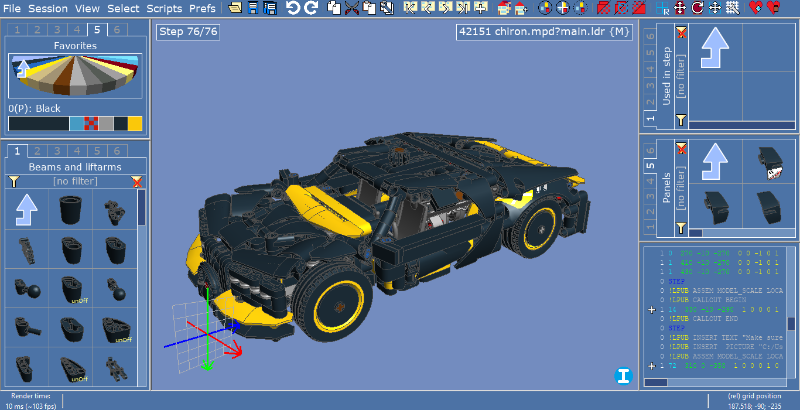The width and height of the screenshot is (800, 410).
Task: Expand the source line marked with plus
Action: (650, 311)
